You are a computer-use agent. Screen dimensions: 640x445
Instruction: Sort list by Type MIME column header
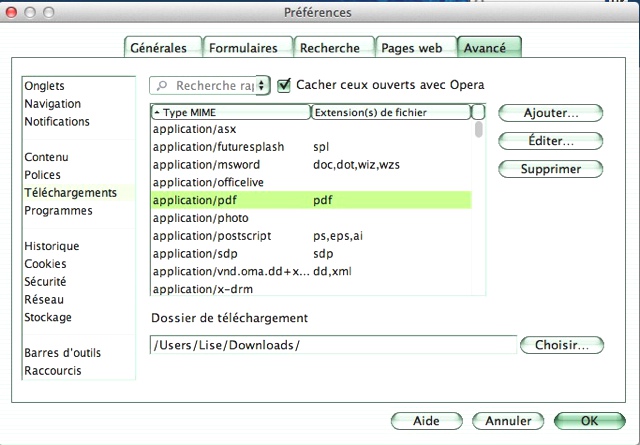click(x=231, y=112)
